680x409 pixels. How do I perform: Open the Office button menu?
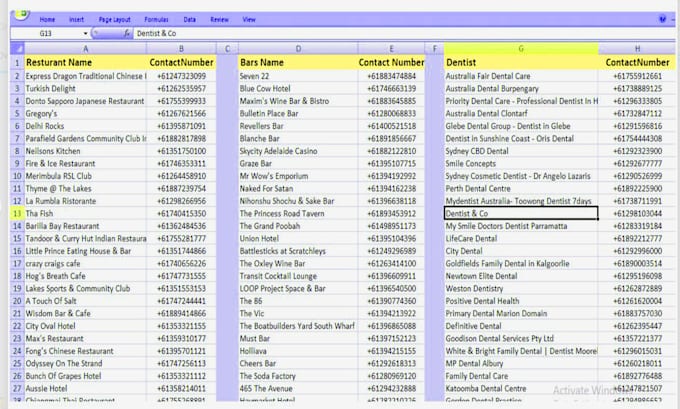tap(22, 15)
